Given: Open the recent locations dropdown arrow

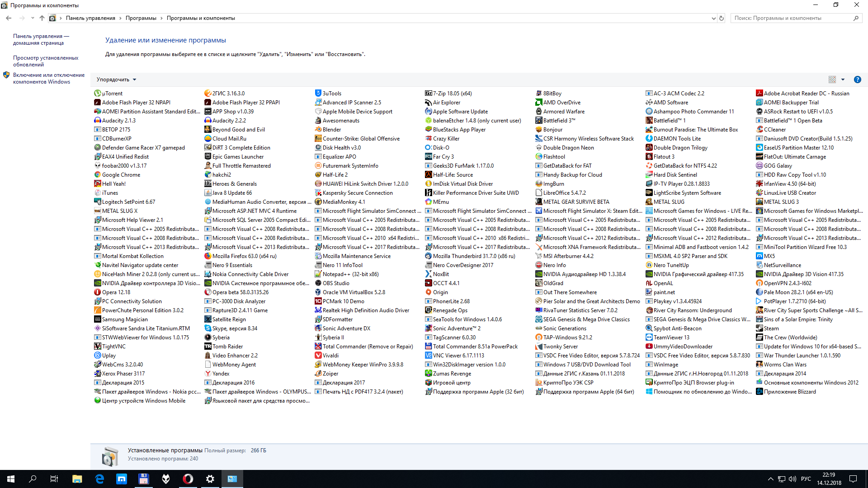Looking at the screenshot, I should click(33, 18).
